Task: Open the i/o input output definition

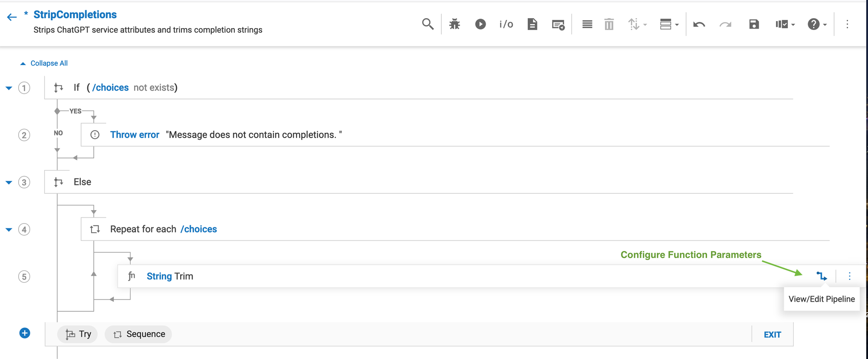Action: point(506,24)
